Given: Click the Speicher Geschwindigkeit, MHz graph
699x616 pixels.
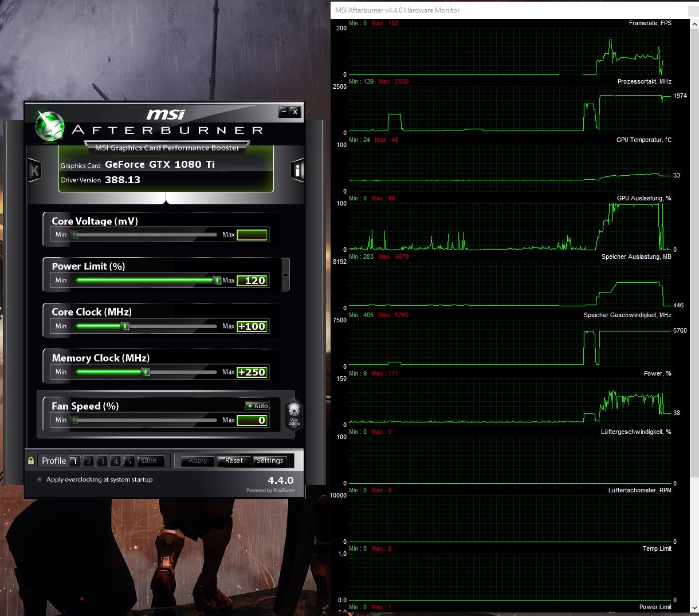Looking at the screenshot, I should [x=509, y=343].
